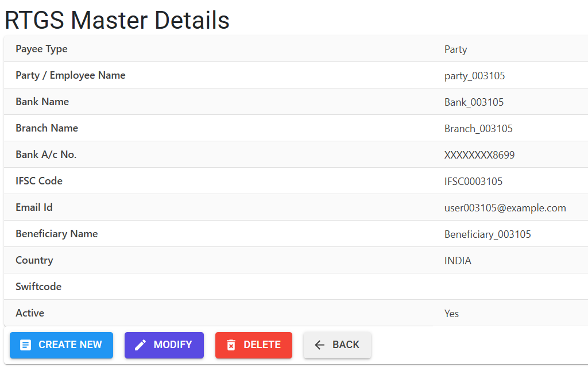Click the Payee Type row label

[41, 49]
